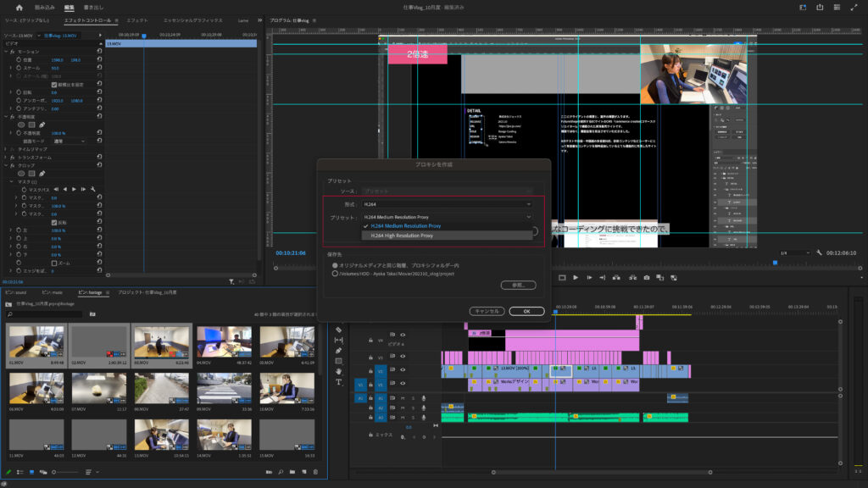868x488 pixels.
Task: Toggle the lock on video track V4
Action: 371,341
